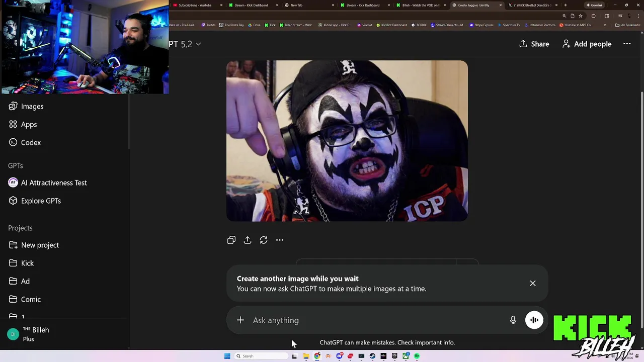Open the GPT 5.2 model selector dropdown
This screenshot has width=644, height=362.
(x=185, y=44)
